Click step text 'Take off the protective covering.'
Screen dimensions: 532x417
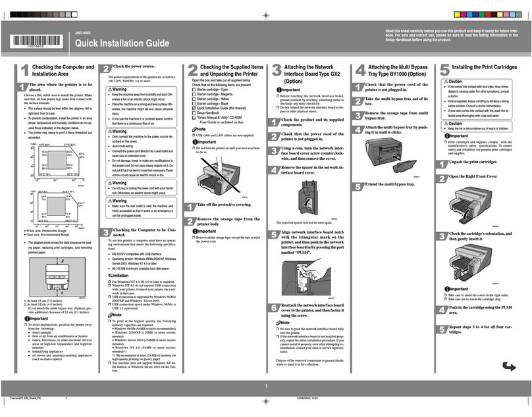tap(225, 205)
